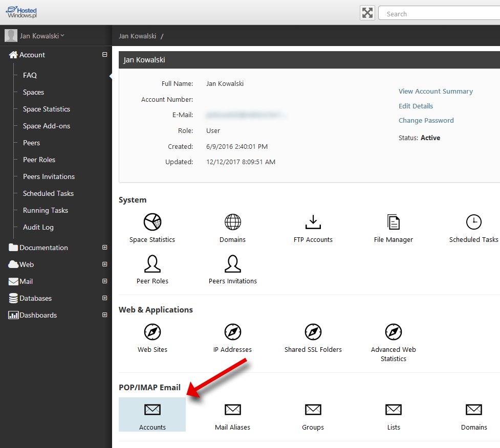Image resolution: width=500 pixels, height=448 pixels.
Task: Open the Advanced Web Statistics icon
Action: [394, 332]
